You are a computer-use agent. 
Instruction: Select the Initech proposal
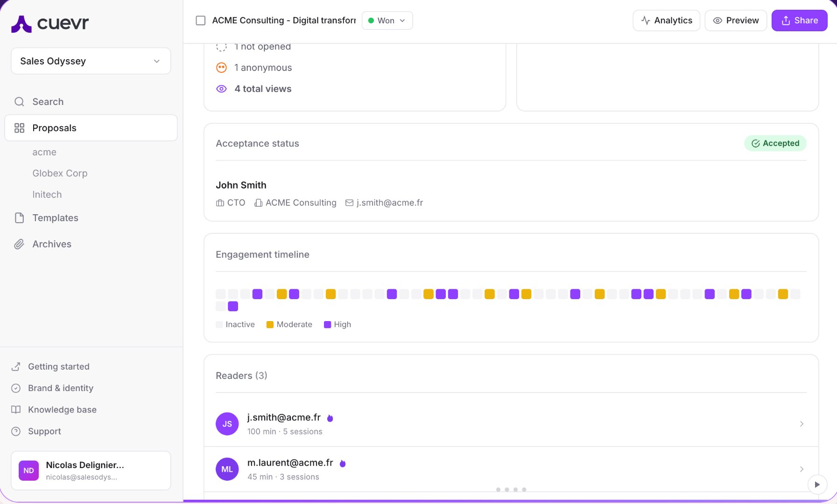pyautogui.click(x=47, y=195)
